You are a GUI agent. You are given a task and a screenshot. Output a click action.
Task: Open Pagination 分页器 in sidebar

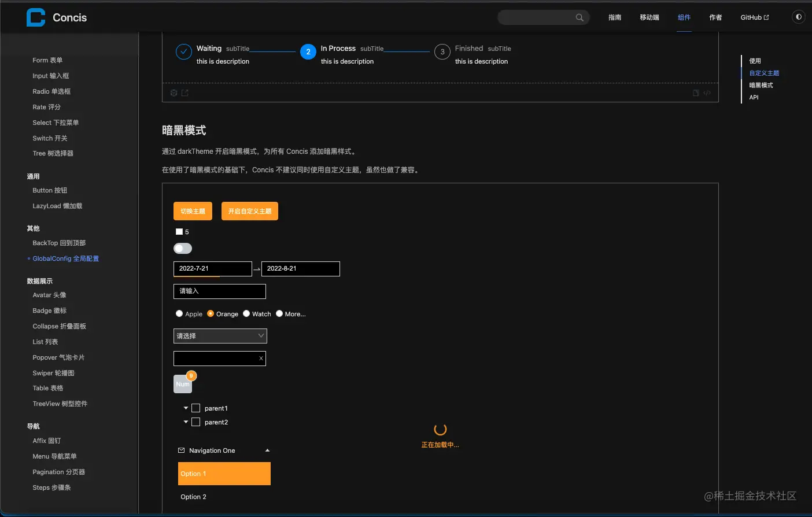click(x=58, y=472)
